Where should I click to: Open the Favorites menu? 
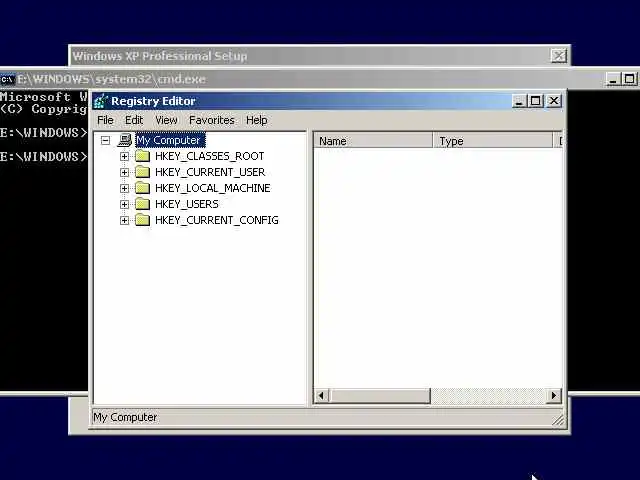click(x=211, y=120)
